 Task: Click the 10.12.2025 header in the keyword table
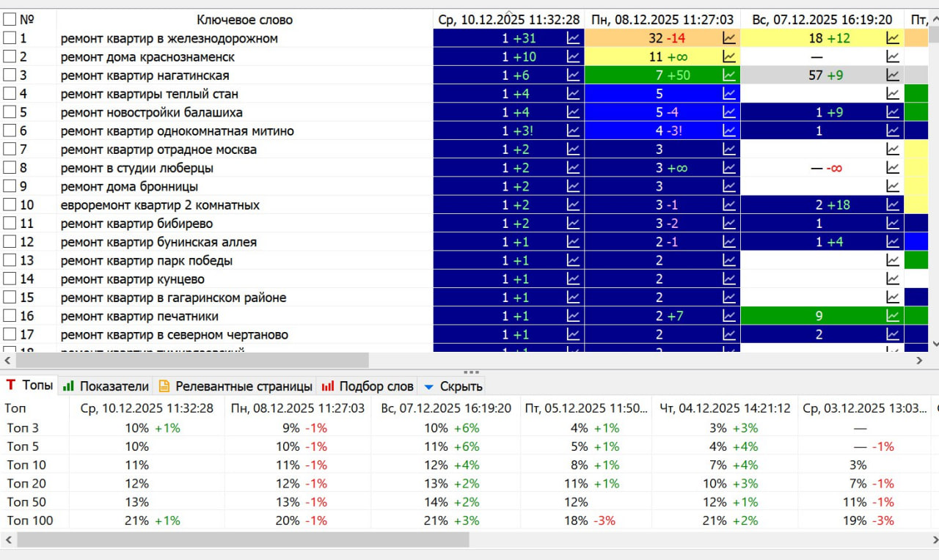coord(508,20)
